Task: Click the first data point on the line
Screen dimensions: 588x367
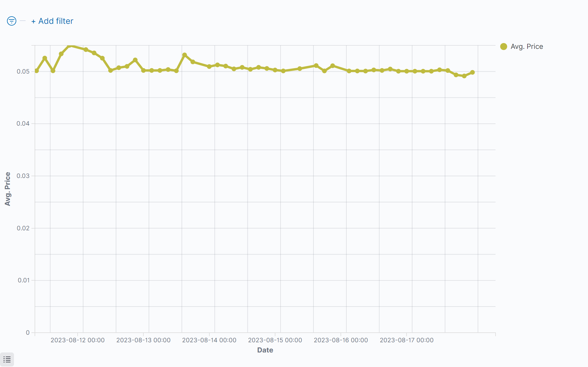Action: click(37, 71)
